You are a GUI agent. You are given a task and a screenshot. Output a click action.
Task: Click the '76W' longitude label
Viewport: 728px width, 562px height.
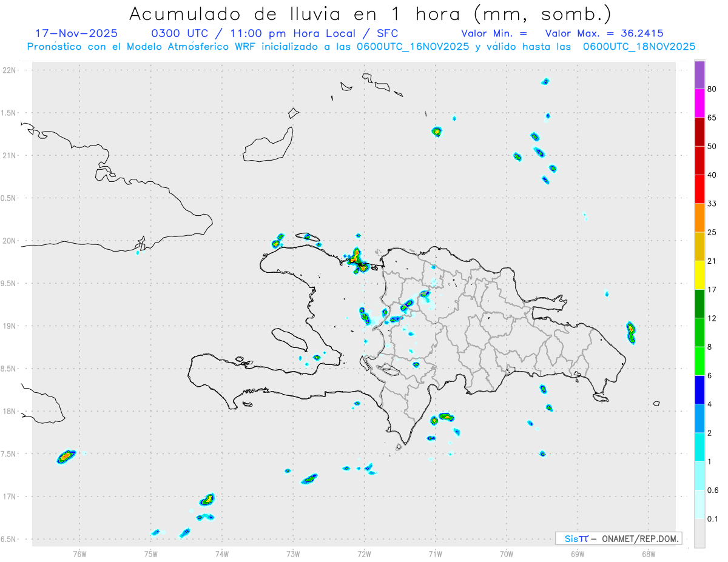[x=79, y=554]
